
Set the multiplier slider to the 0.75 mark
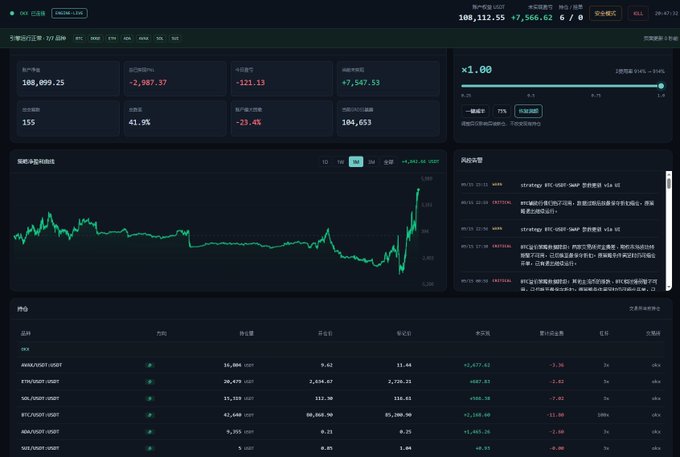[x=596, y=86]
